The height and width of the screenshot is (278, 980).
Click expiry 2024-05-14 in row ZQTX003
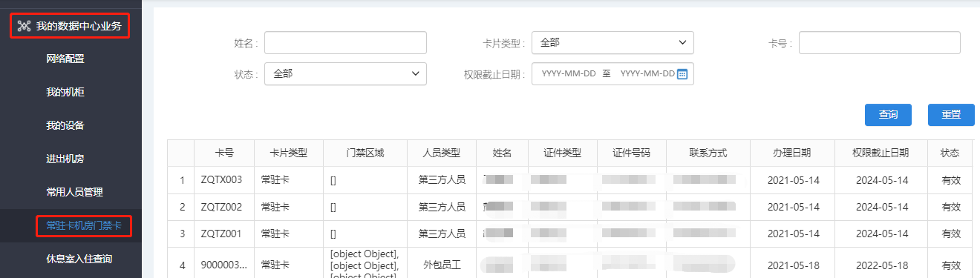pos(881,179)
